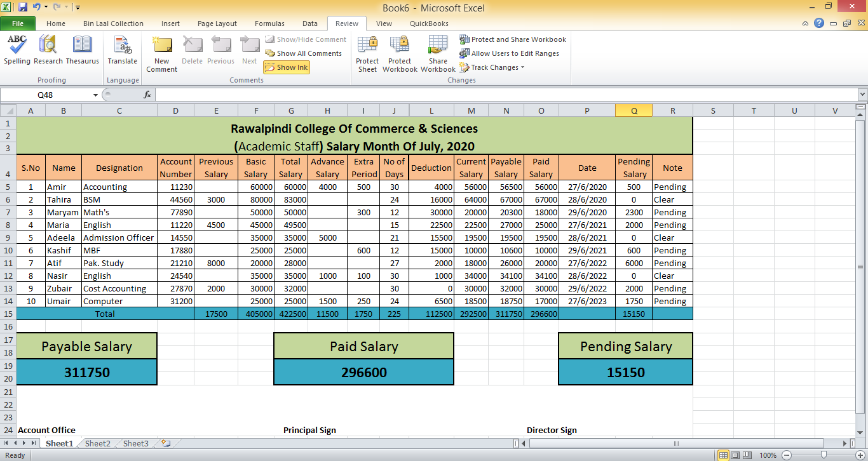
Task: Toggle Show All Comments
Action: point(304,53)
